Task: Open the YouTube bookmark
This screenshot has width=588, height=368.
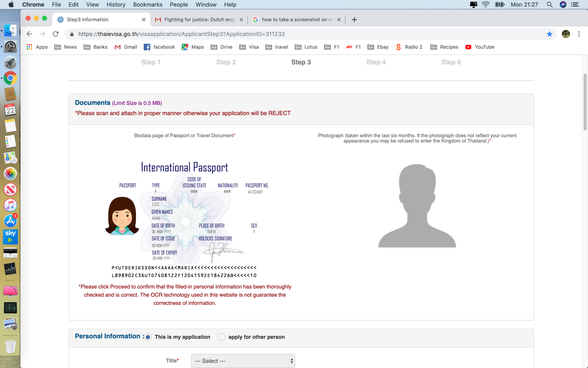Action: coord(480,47)
